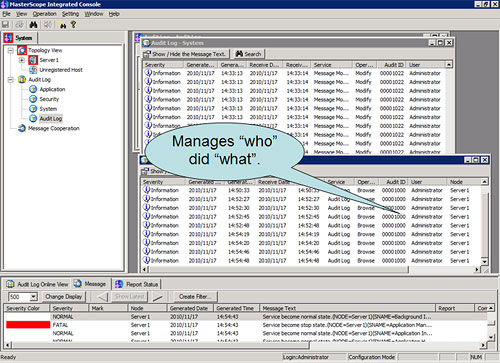Click the Message Cooperation icon
500x363 pixels.
[22, 128]
